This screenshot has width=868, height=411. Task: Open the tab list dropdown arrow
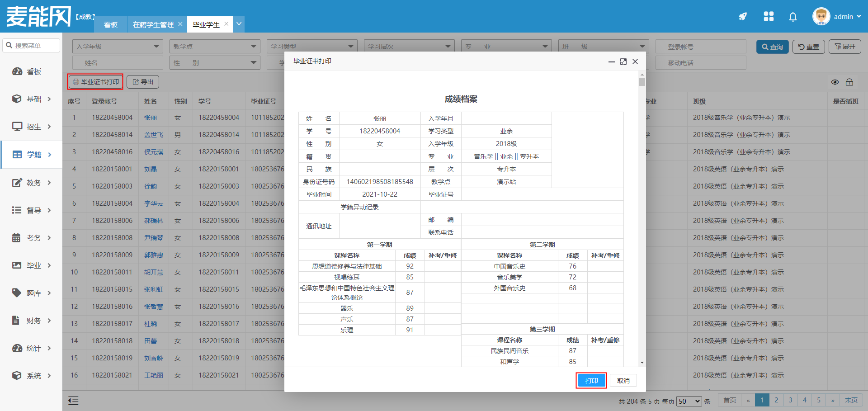[239, 24]
